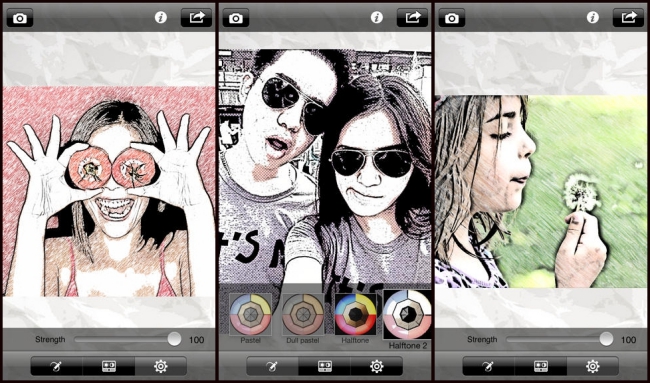
Task: Click the Strength slider in left screen
Action: point(127,339)
